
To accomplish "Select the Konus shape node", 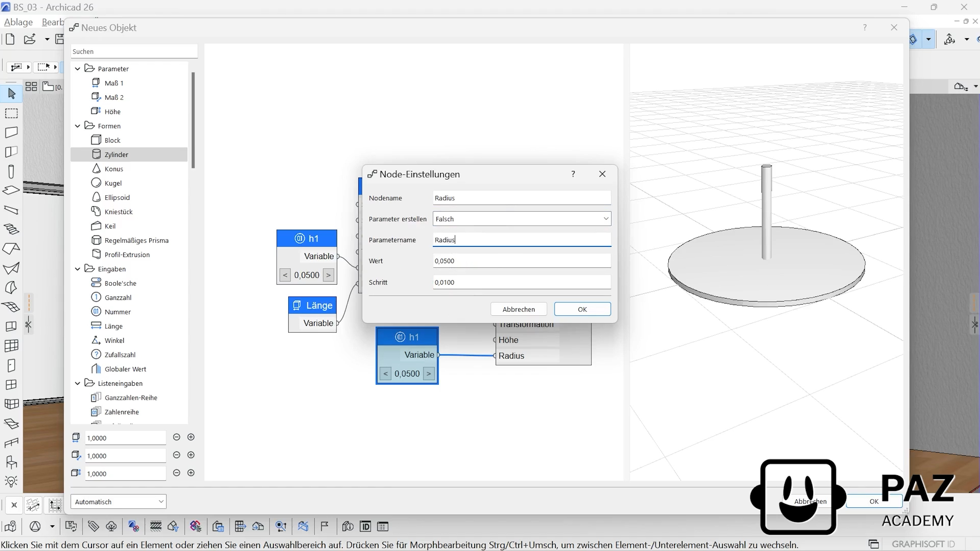I will [114, 169].
